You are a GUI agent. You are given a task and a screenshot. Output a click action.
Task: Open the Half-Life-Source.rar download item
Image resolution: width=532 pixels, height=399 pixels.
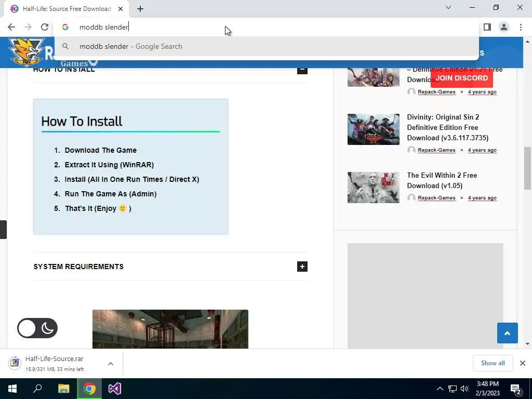[54, 363]
